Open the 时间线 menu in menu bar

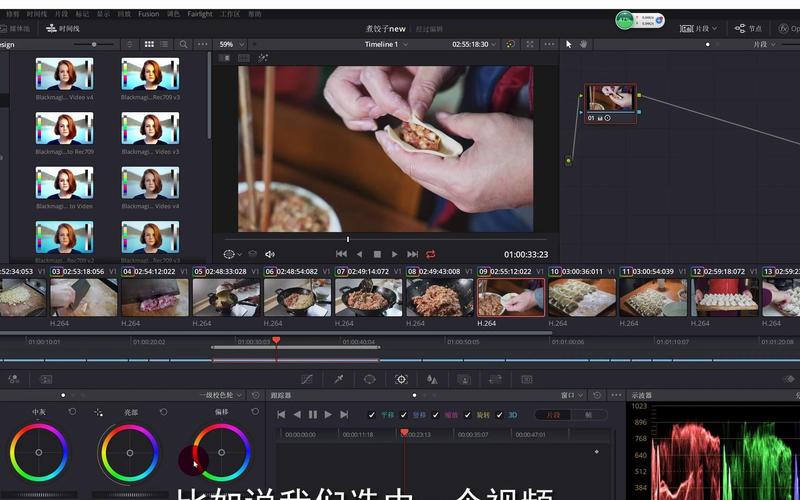36,14
